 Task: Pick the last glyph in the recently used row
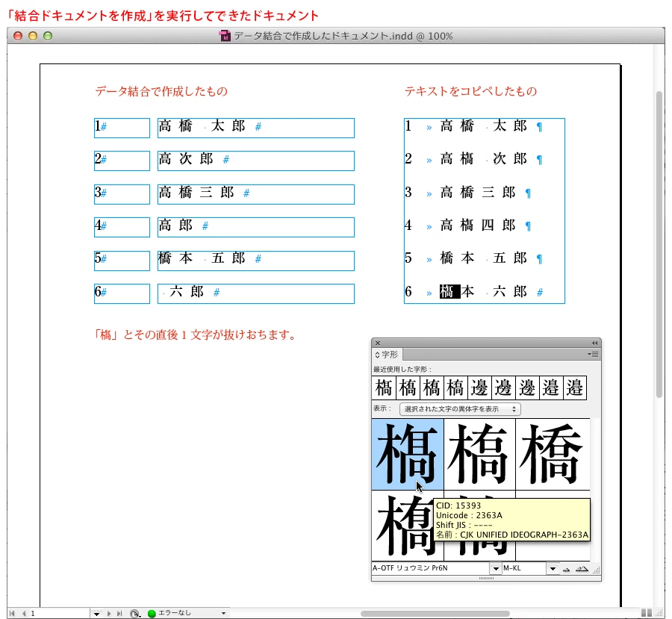tap(575, 388)
